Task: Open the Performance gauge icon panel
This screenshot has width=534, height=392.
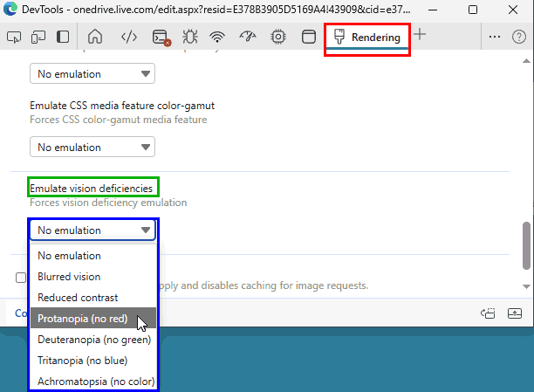Action: 248,37
